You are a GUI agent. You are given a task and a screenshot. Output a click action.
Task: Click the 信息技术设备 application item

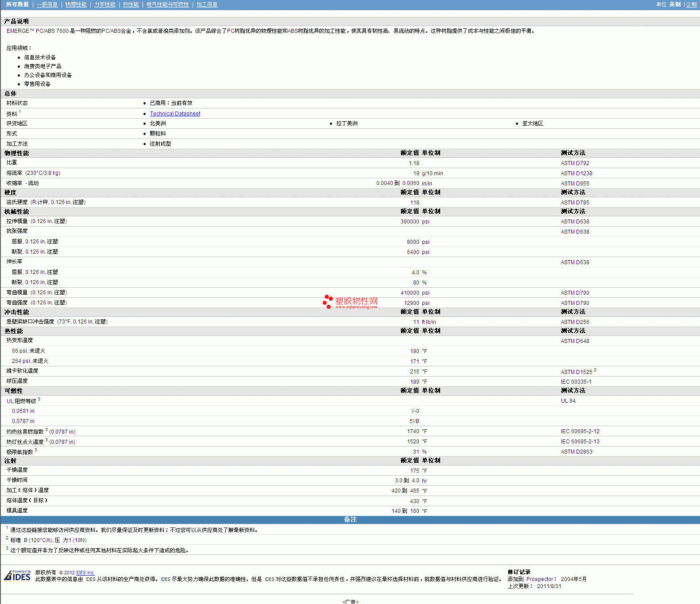(x=40, y=58)
